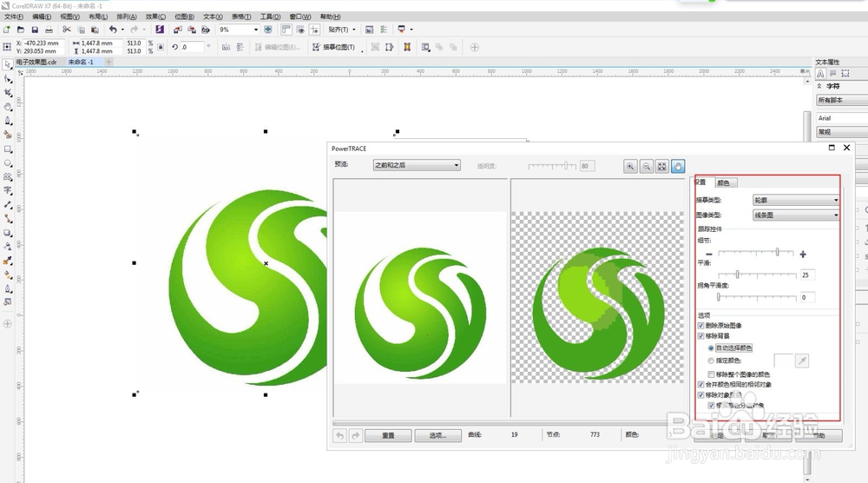Toggle 移除整个图像的颜色 checkbox
The width and height of the screenshot is (868, 483).
click(712, 374)
